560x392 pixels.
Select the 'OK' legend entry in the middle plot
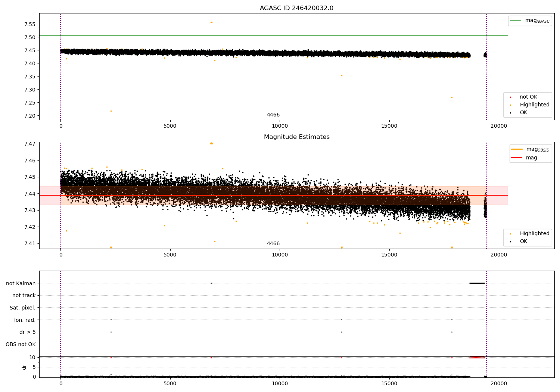coord(519,241)
